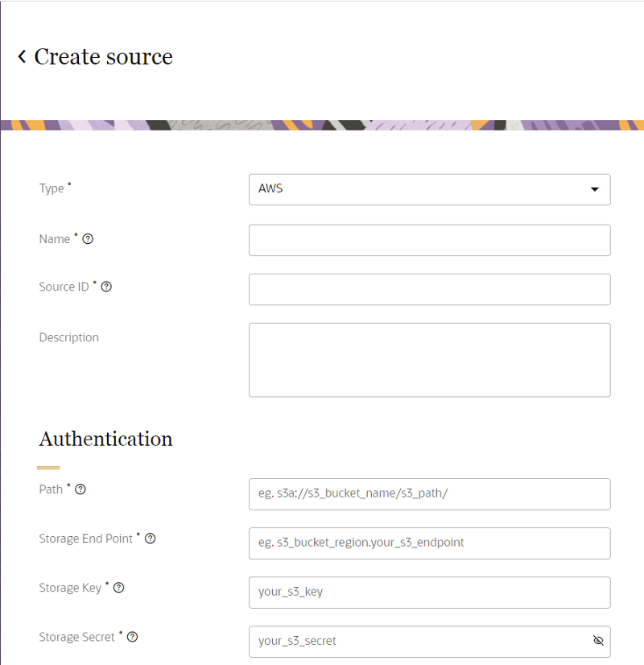The height and width of the screenshot is (665, 644).
Task: Toggle Storage Secret visibility eye icon
Action: 597,641
